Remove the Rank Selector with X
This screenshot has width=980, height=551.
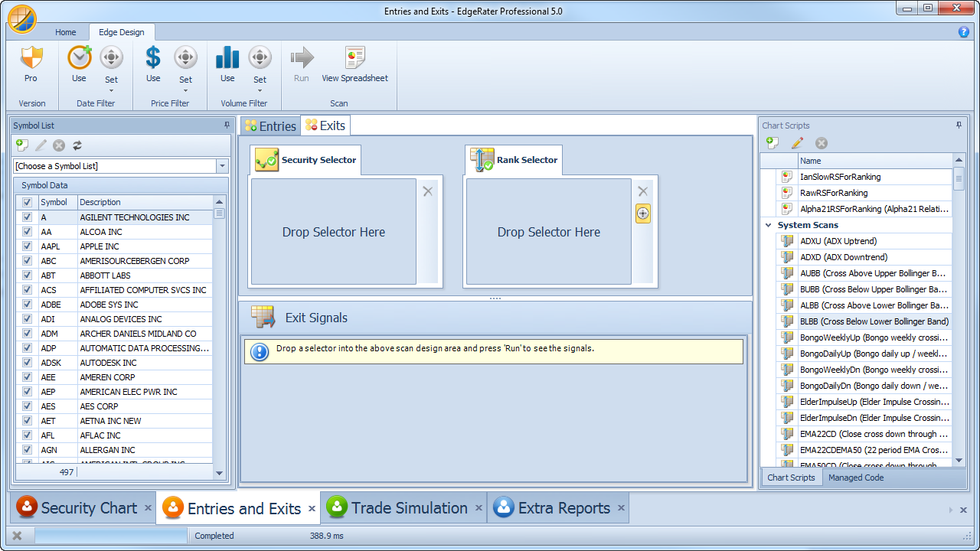click(x=643, y=191)
